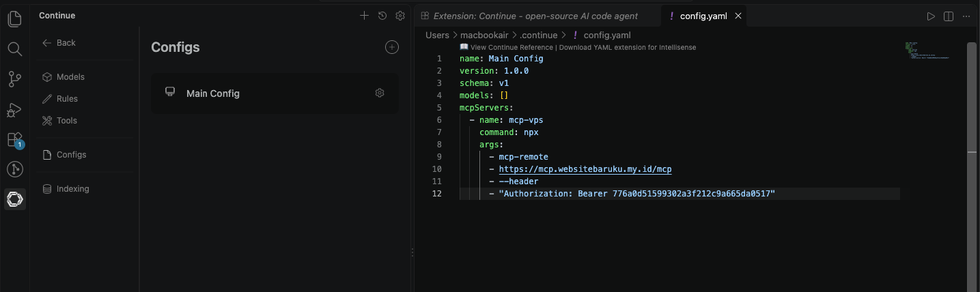Image resolution: width=980 pixels, height=292 pixels.
Task: Click 'schema: v1' line
Action: click(484, 83)
